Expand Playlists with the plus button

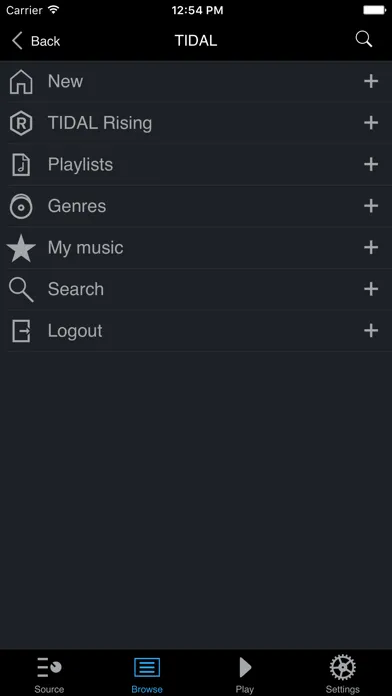371,164
